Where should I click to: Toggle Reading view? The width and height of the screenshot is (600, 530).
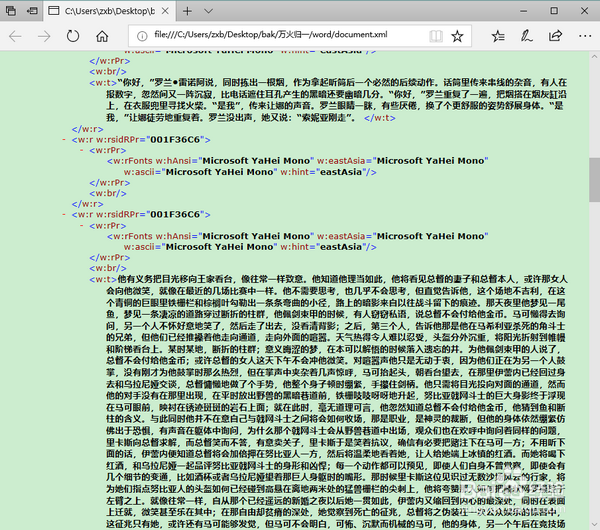435,36
